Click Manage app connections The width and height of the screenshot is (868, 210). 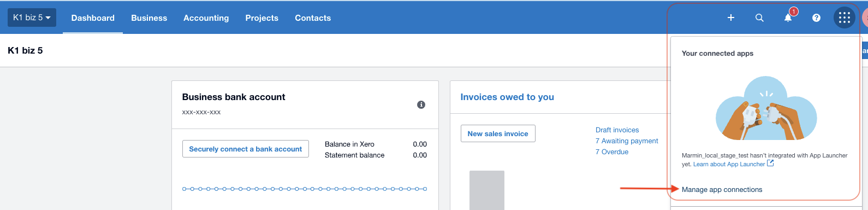722,190
